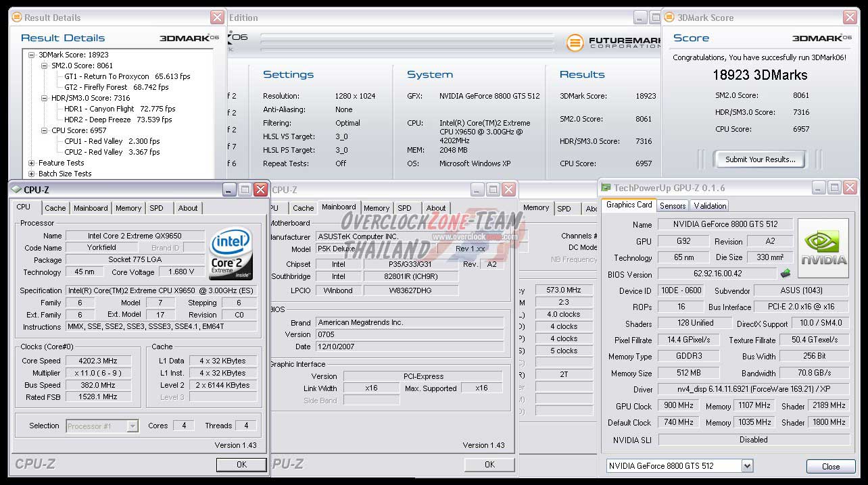868x485 pixels.
Task: Select CPU1 - Red Valley 2.300 fps
Action: point(112,141)
